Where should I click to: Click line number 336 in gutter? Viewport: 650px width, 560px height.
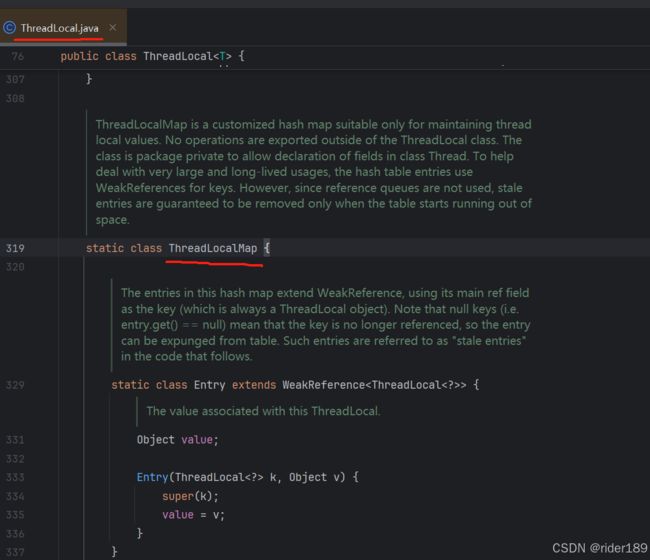[15, 533]
